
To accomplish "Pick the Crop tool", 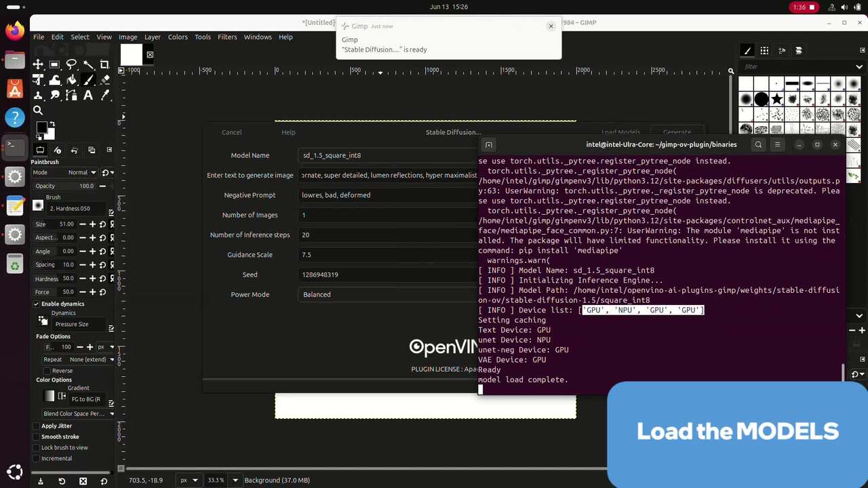I will click(104, 64).
